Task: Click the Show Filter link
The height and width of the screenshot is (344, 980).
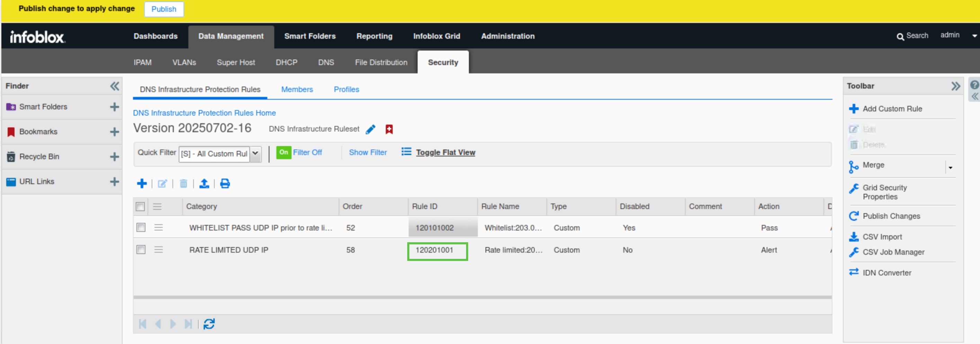Action: coord(368,152)
